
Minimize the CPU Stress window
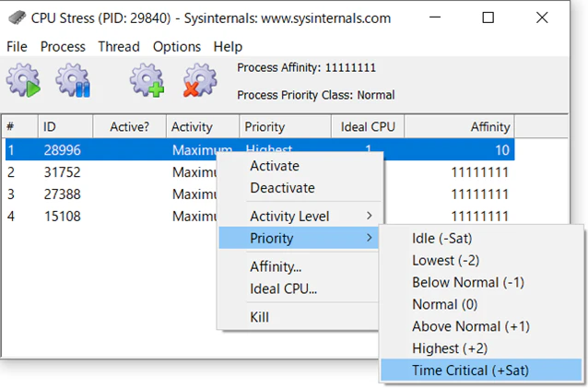435,18
